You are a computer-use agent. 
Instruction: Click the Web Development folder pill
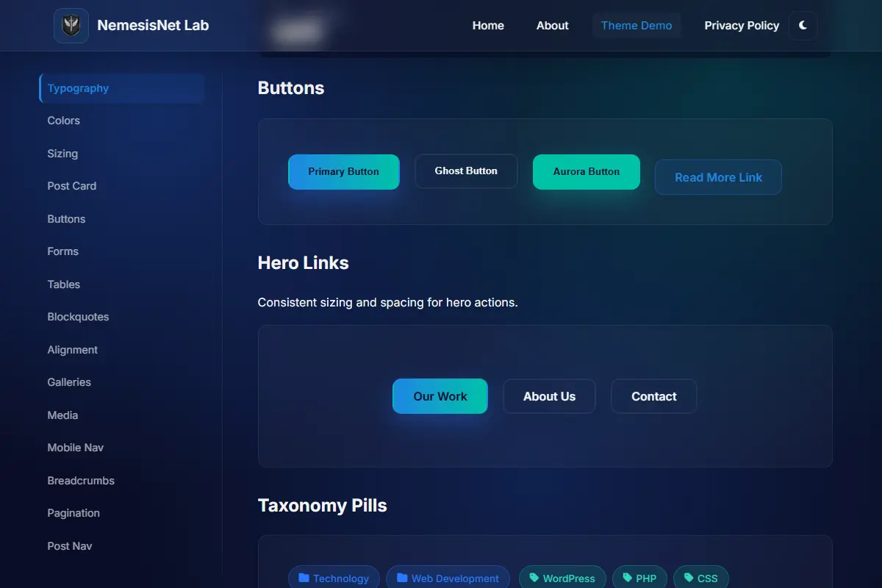pyautogui.click(x=448, y=578)
